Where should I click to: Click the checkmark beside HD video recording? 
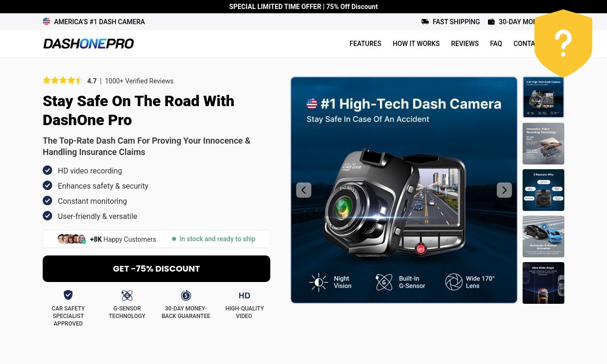pyautogui.click(x=47, y=170)
